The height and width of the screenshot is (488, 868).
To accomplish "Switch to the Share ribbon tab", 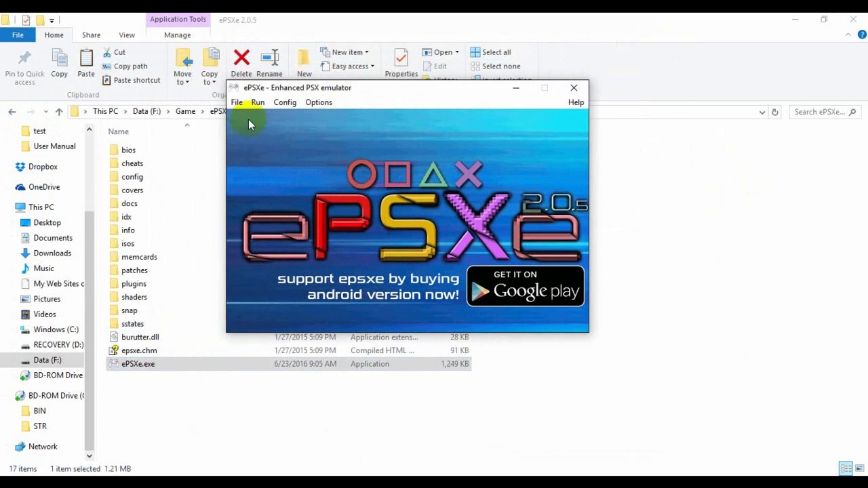I will pos(91,35).
